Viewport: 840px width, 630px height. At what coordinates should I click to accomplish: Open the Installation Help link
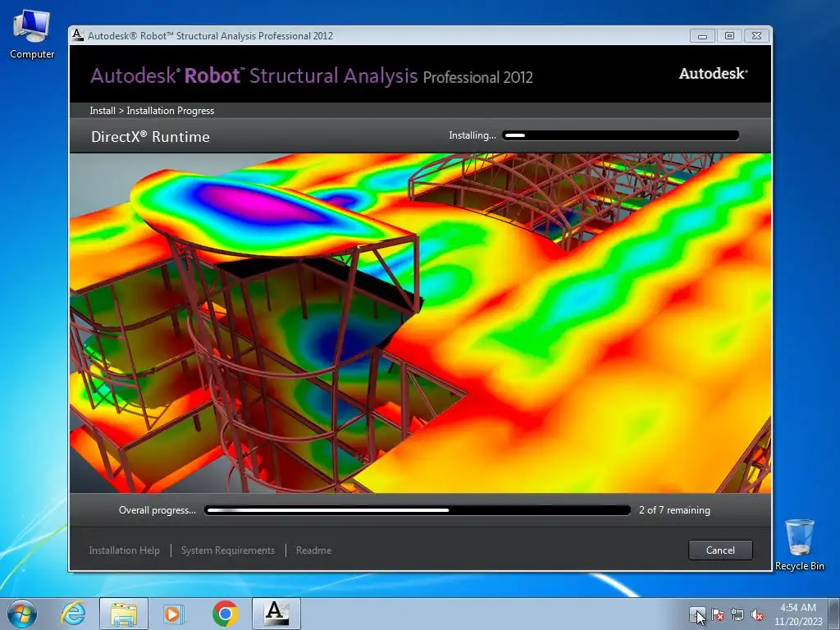[125, 550]
